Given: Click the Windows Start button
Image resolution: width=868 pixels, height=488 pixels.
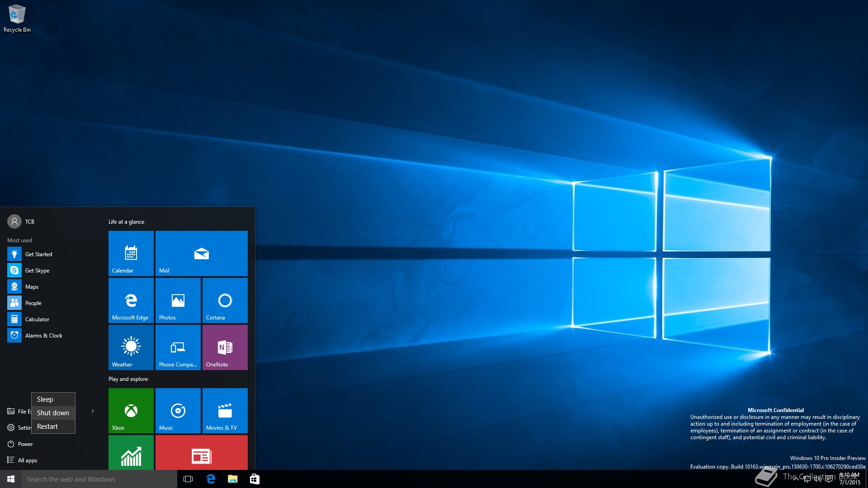Looking at the screenshot, I should pos(11,479).
